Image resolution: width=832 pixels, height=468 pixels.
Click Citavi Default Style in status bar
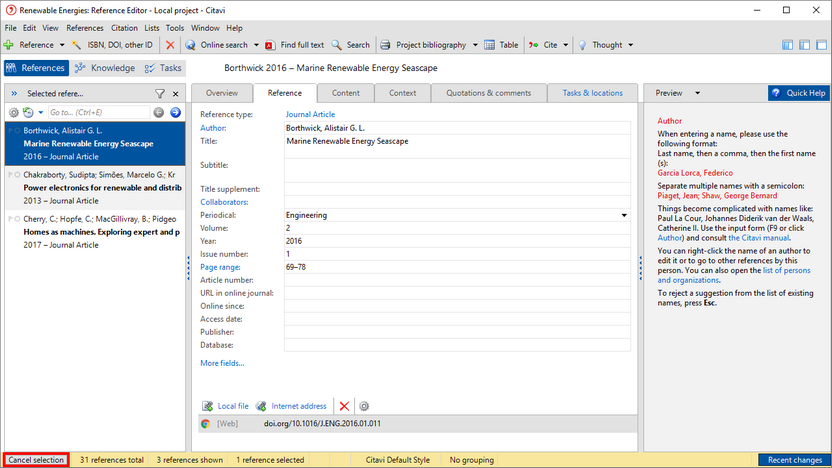pyautogui.click(x=397, y=460)
